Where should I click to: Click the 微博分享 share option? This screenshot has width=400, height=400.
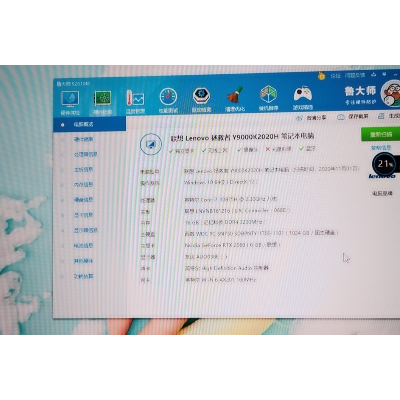point(312,118)
